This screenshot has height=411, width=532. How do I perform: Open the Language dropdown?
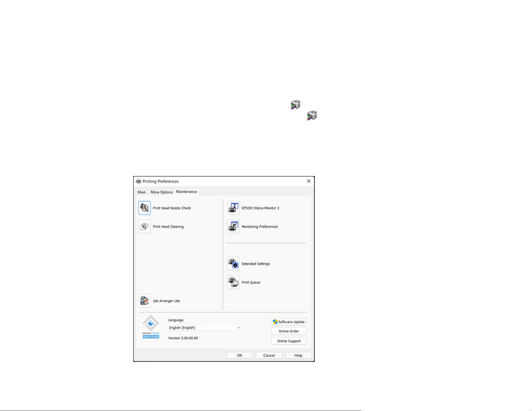205,328
